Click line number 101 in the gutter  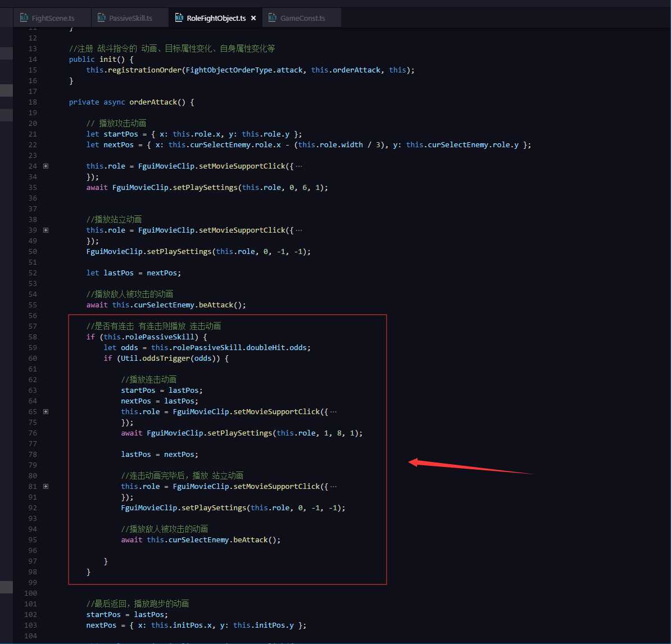[x=30, y=604]
